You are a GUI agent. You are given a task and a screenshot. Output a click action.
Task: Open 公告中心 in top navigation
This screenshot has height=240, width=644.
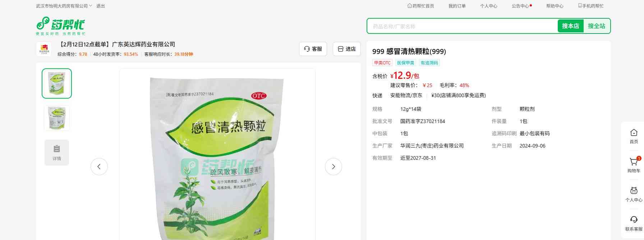point(521,6)
